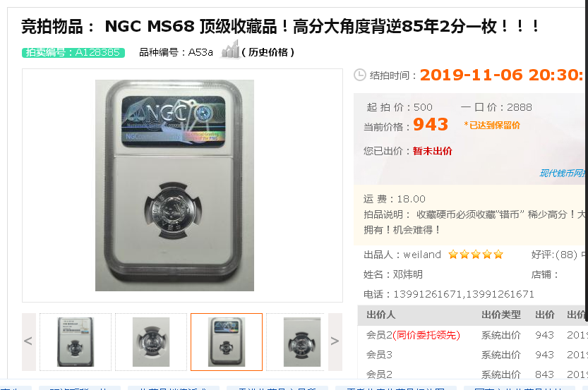Click the seller's five-star rating icons
The height and width of the screenshot is (390, 588).
pyautogui.click(x=476, y=255)
